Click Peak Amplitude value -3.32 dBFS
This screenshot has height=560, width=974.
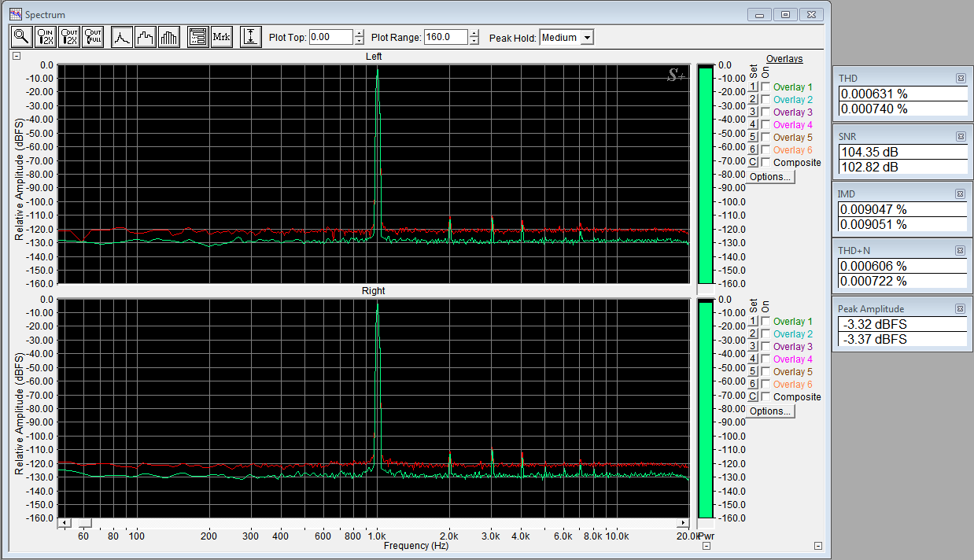click(x=902, y=324)
